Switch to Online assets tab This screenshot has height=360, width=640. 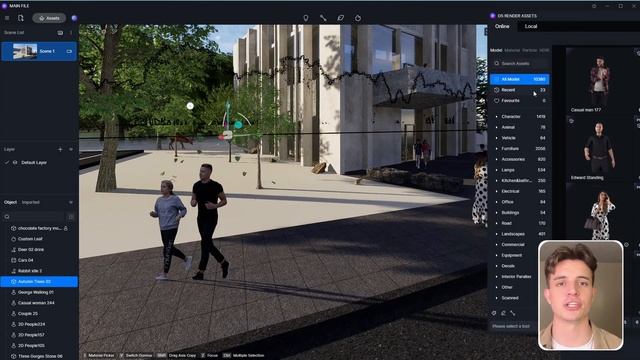coord(502,26)
